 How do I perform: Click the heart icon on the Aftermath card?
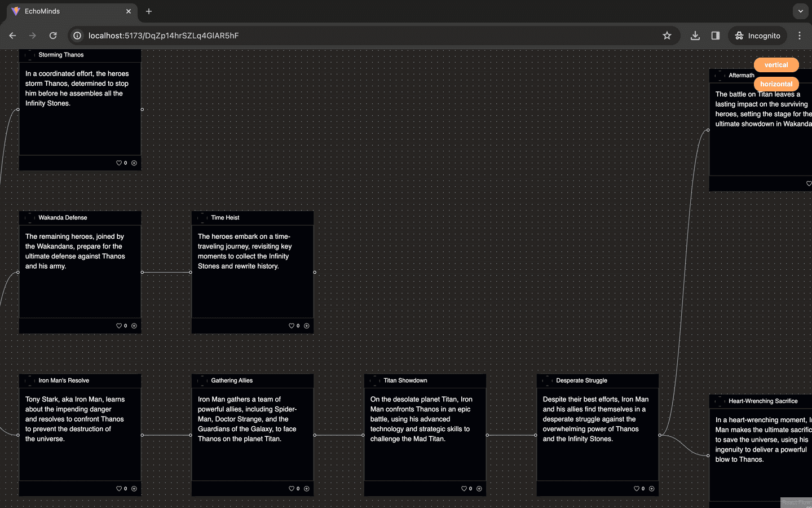click(809, 183)
